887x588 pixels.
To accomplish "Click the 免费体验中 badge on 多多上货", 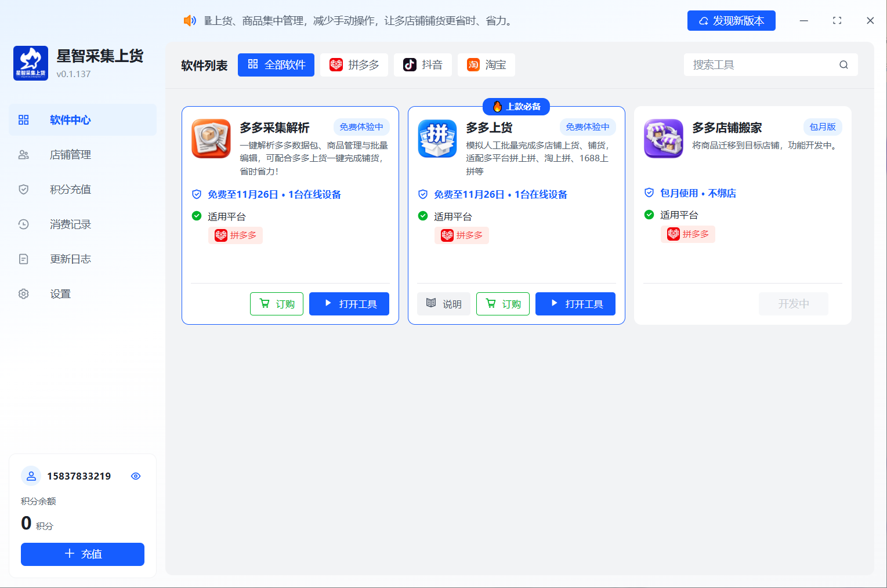I will pos(588,127).
